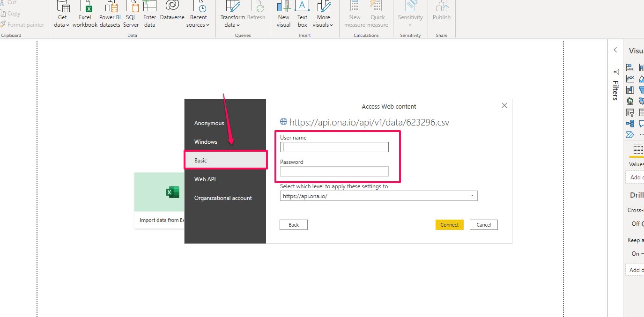The height and width of the screenshot is (317, 644).
Task: Add a Text box to the report
Action: 303,15
